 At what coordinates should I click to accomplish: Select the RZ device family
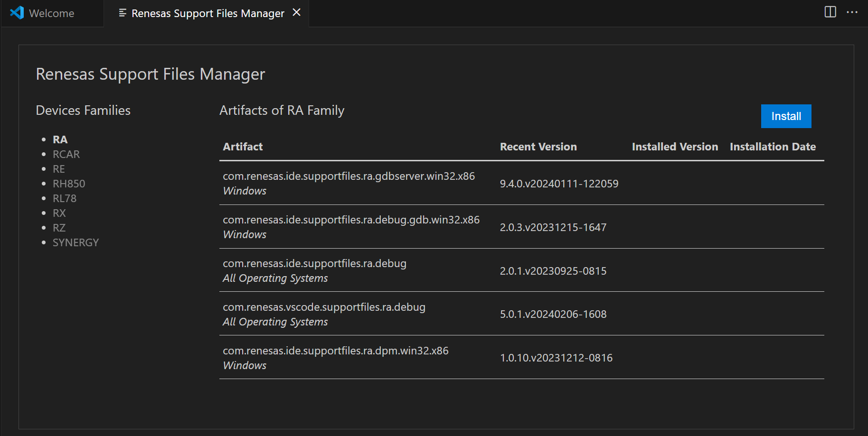pyautogui.click(x=59, y=228)
